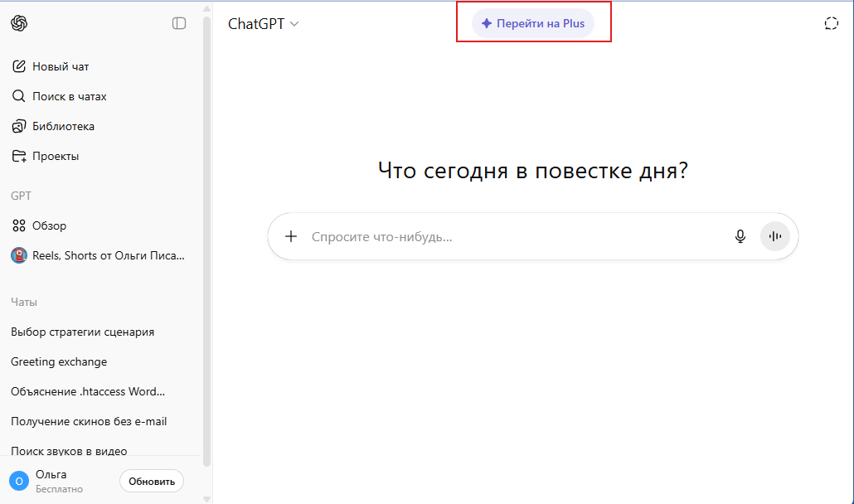This screenshot has width=854, height=504.
Task: Click the sidebar scrollbar up arrow
Action: click(x=206, y=8)
